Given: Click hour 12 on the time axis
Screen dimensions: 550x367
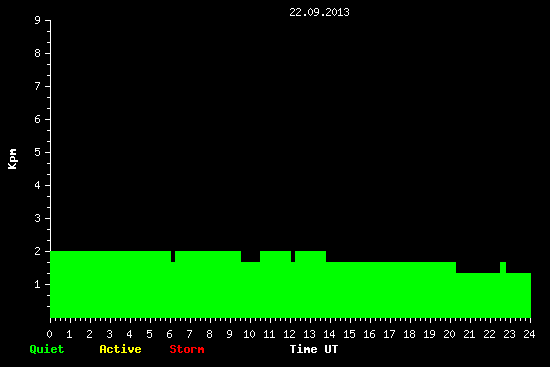Looking at the screenshot, I should (289, 334).
